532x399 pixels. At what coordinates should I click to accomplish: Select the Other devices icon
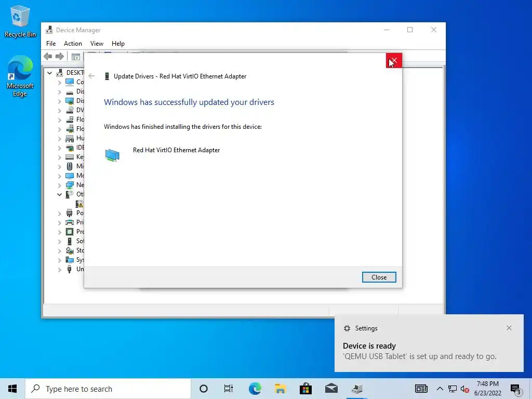(70, 194)
